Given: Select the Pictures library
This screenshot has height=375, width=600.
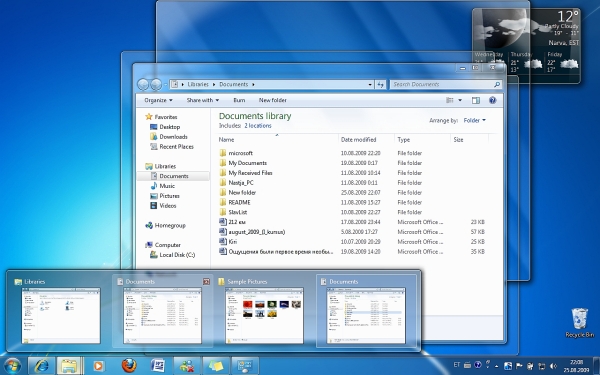Looking at the screenshot, I should click(170, 196).
